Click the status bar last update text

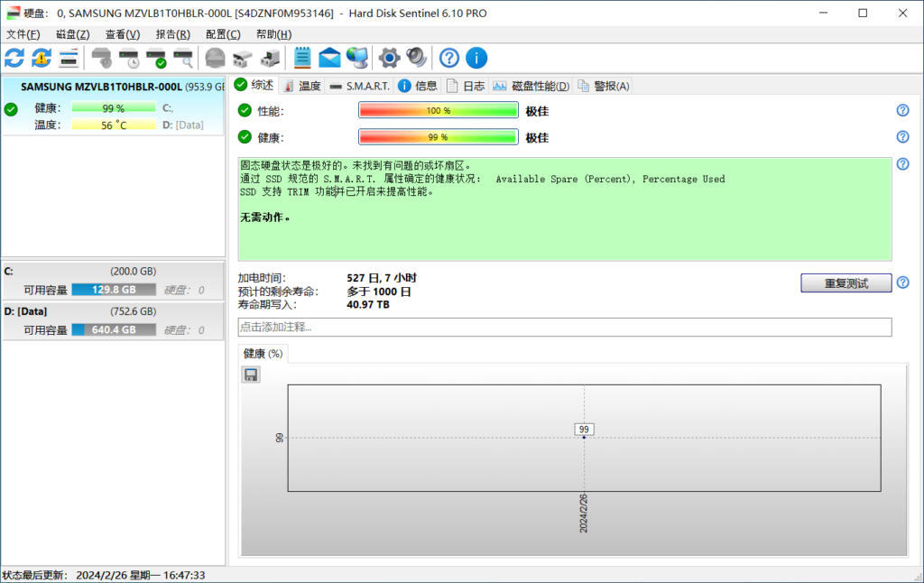click(103, 575)
